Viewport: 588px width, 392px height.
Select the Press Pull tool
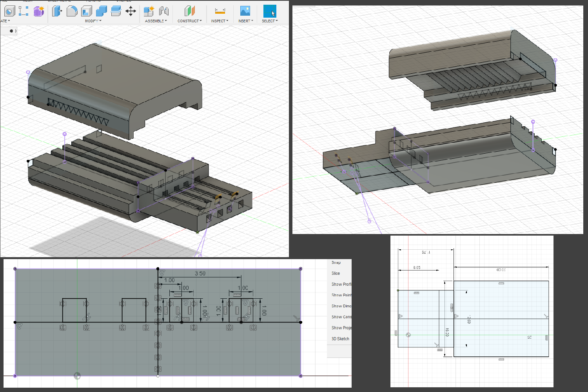(x=56, y=11)
